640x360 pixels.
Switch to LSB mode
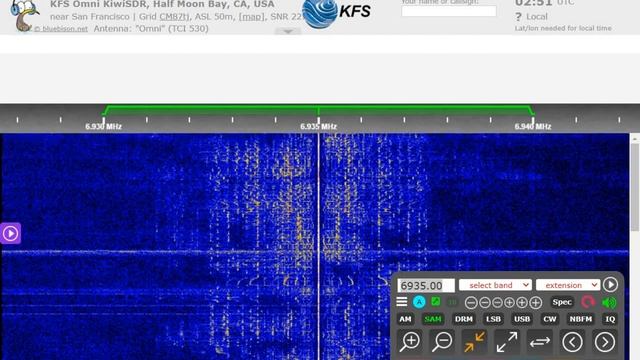click(493, 319)
